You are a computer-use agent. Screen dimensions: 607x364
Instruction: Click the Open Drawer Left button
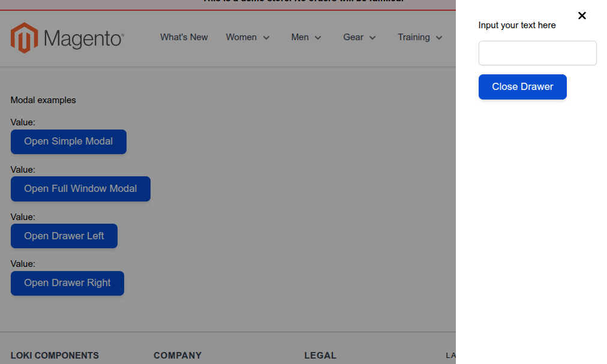(x=64, y=236)
